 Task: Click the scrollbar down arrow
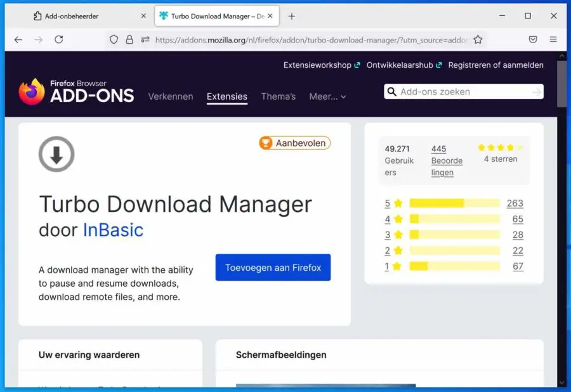pos(561,383)
